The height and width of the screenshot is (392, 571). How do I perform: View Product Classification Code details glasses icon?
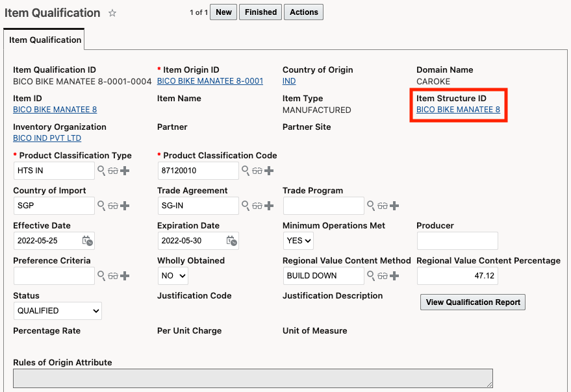(257, 171)
